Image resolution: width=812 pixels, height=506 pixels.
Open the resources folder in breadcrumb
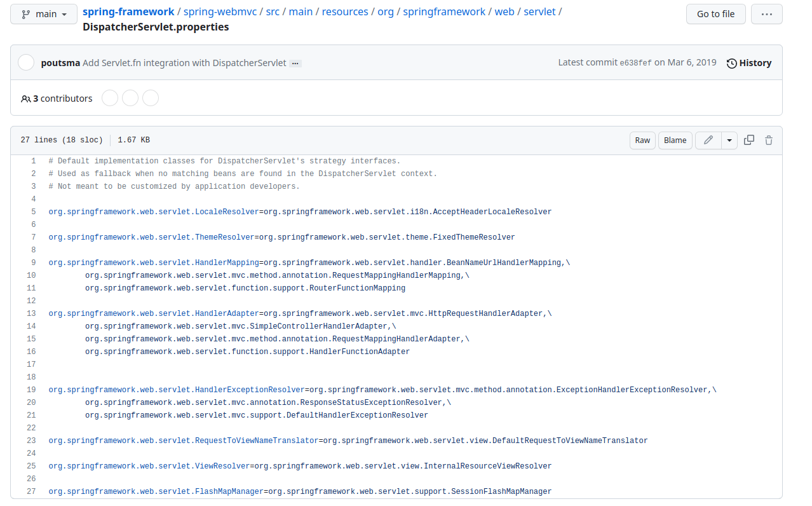point(344,11)
